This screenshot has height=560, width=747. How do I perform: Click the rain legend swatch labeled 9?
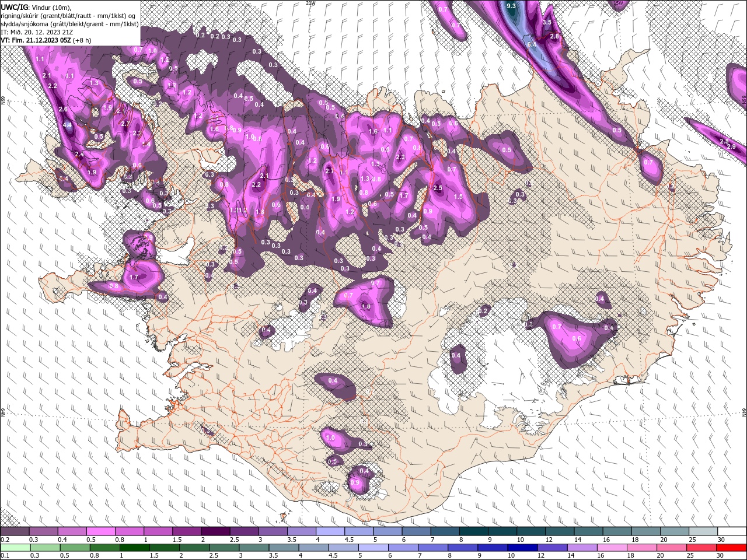492,547
